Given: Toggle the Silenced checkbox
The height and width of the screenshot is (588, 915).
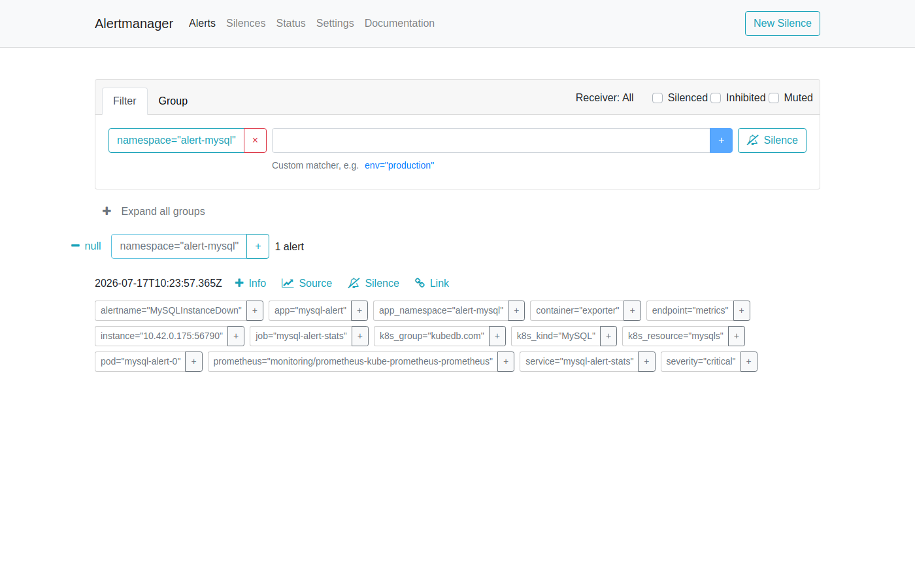Looking at the screenshot, I should 657,98.
